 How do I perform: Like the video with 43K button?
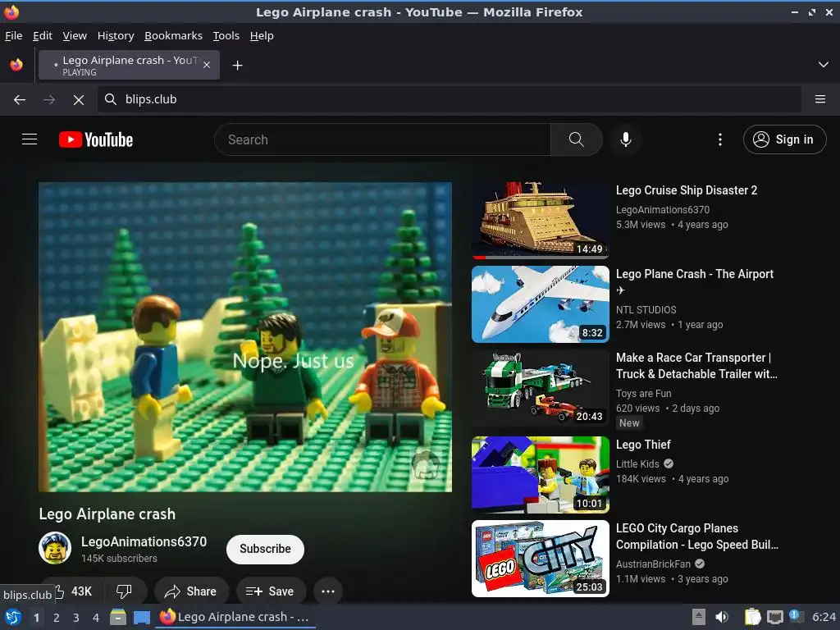(72, 591)
